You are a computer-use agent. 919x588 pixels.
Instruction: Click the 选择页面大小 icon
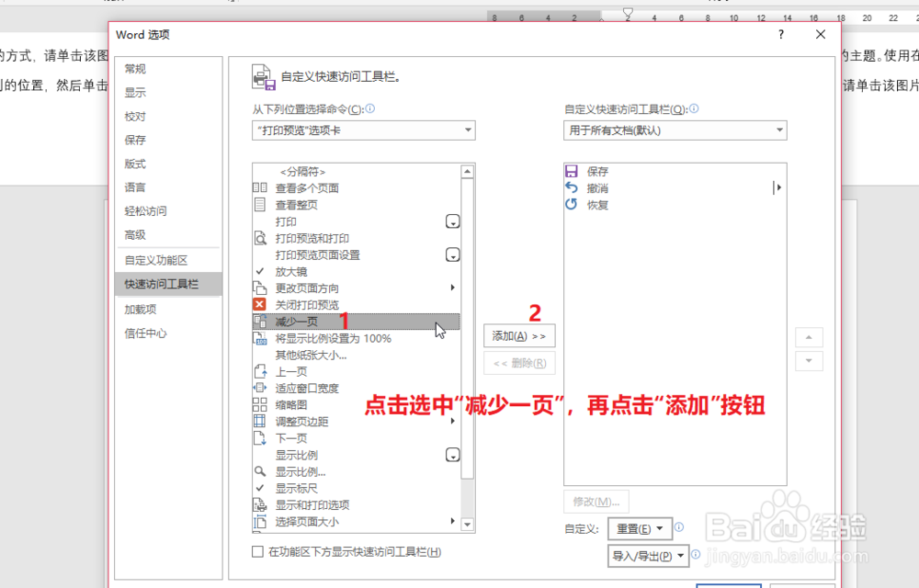[x=260, y=521]
